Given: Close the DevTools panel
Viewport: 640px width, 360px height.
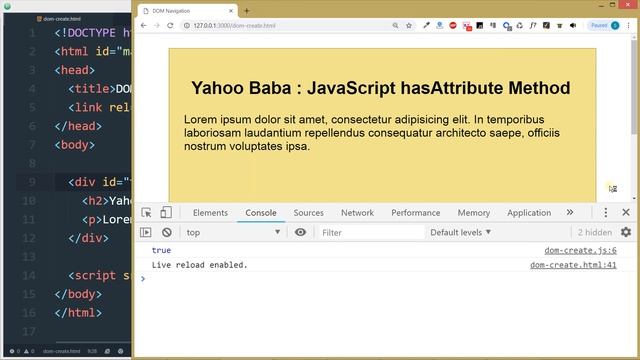Looking at the screenshot, I should tap(626, 212).
